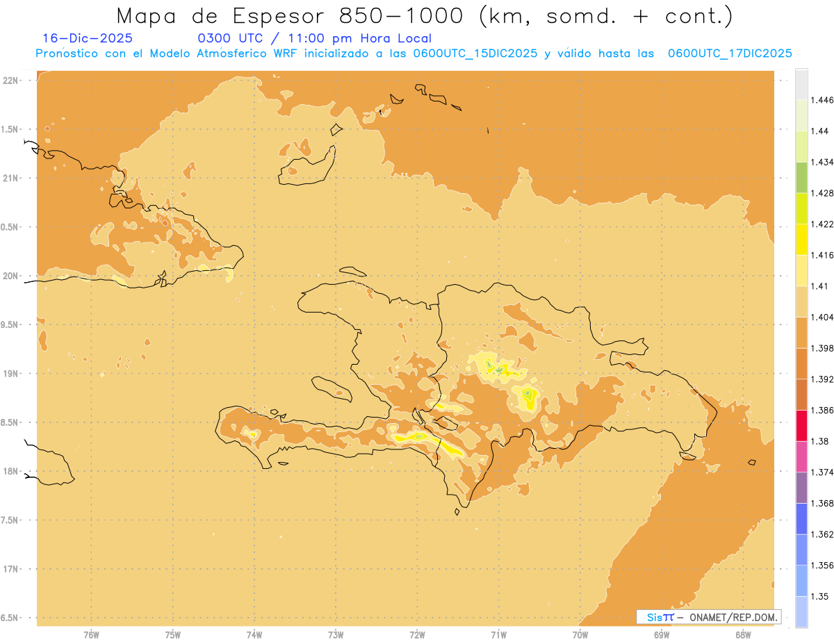The width and height of the screenshot is (834, 644).
Task: Click the 'SisTT - ONAMET/REP.DOM.' credit label
Action: (x=708, y=617)
